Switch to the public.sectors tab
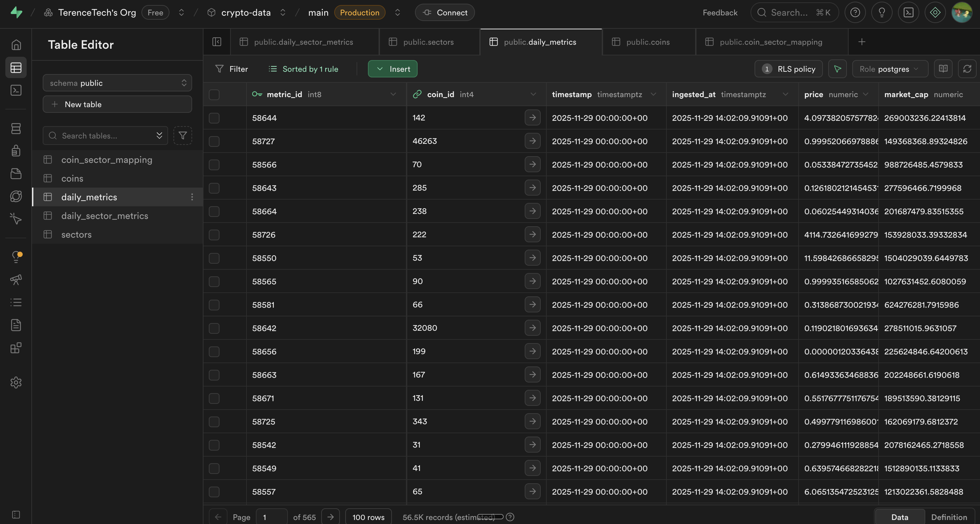The height and width of the screenshot is (524, 980). (429, 42)
